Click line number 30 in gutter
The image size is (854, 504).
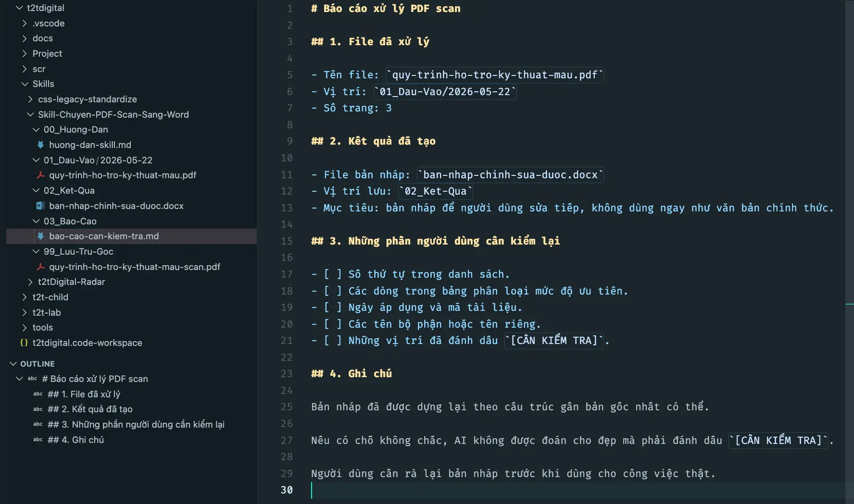[x=287, y=490]
